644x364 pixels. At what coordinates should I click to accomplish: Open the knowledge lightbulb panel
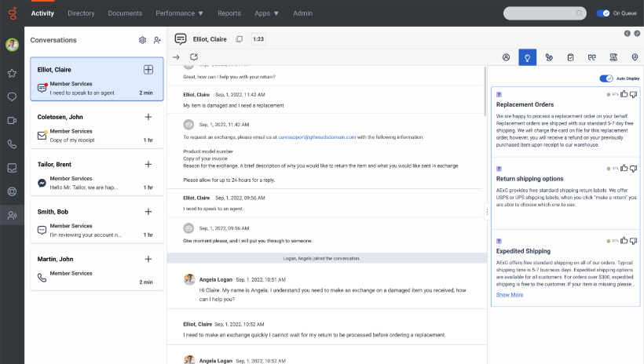point(528,57)
